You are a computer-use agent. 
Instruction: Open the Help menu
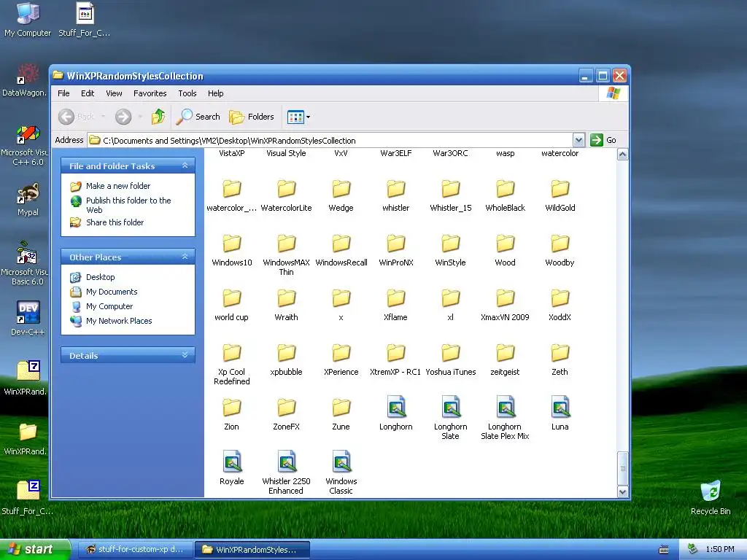215,93
